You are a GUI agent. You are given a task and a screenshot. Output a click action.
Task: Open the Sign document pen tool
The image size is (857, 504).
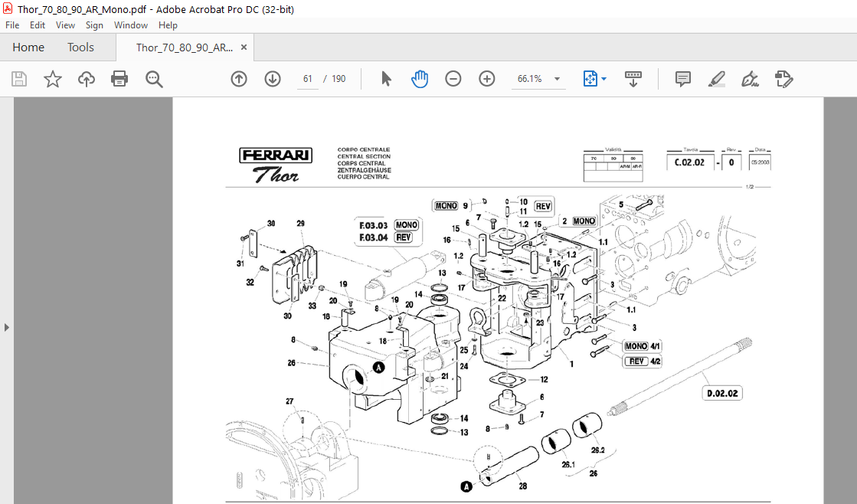750,79
